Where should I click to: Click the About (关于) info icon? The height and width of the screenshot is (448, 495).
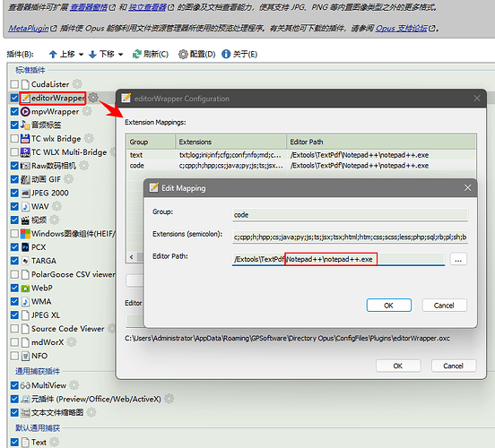tap(226, 55)
